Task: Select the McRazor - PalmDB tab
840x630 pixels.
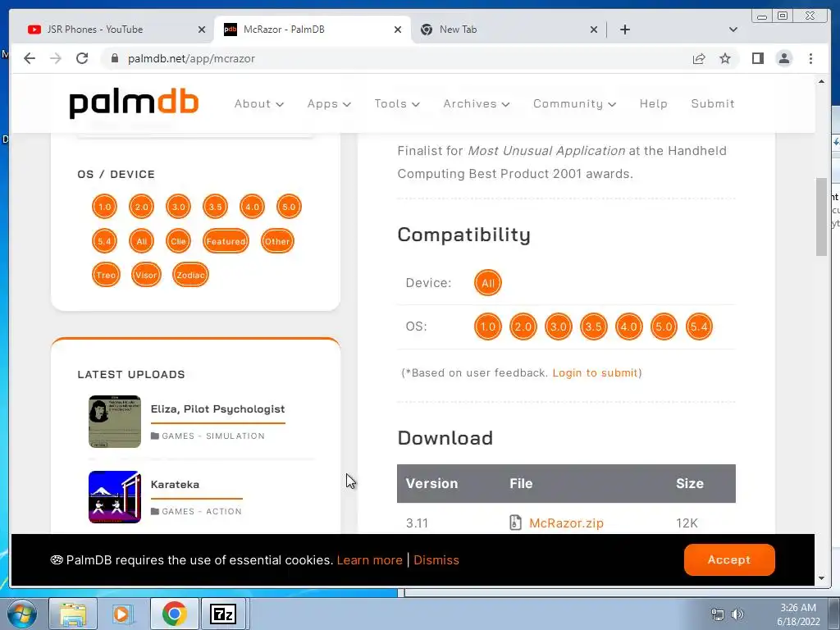Action: coord(313,30)
